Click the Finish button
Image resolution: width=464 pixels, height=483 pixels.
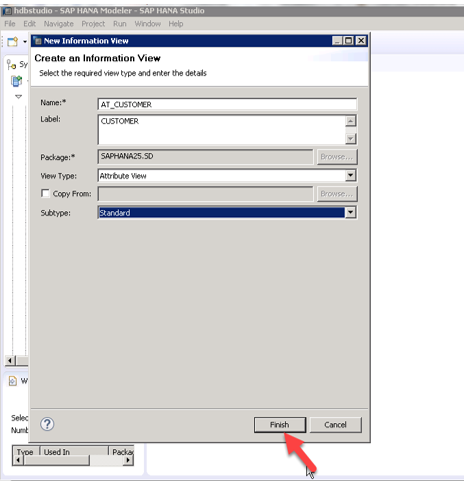(280, 425)
